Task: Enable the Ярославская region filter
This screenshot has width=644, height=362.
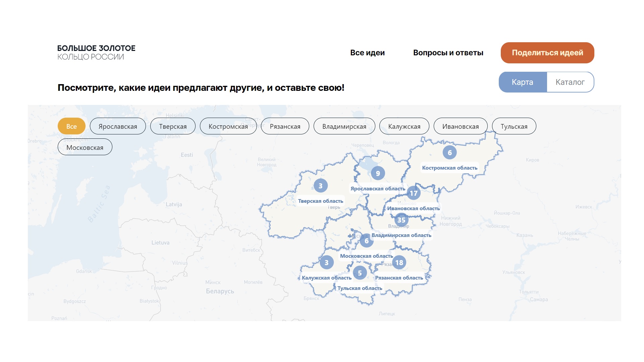Action: point(118,126)
